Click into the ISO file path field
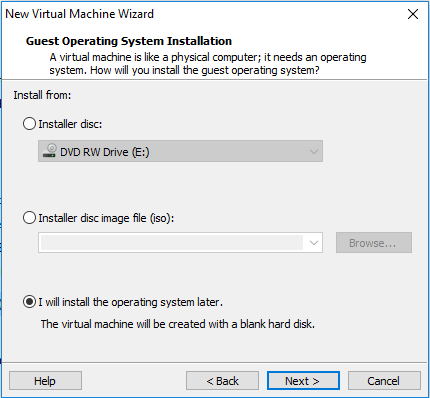430x398 pixels. 171,243
